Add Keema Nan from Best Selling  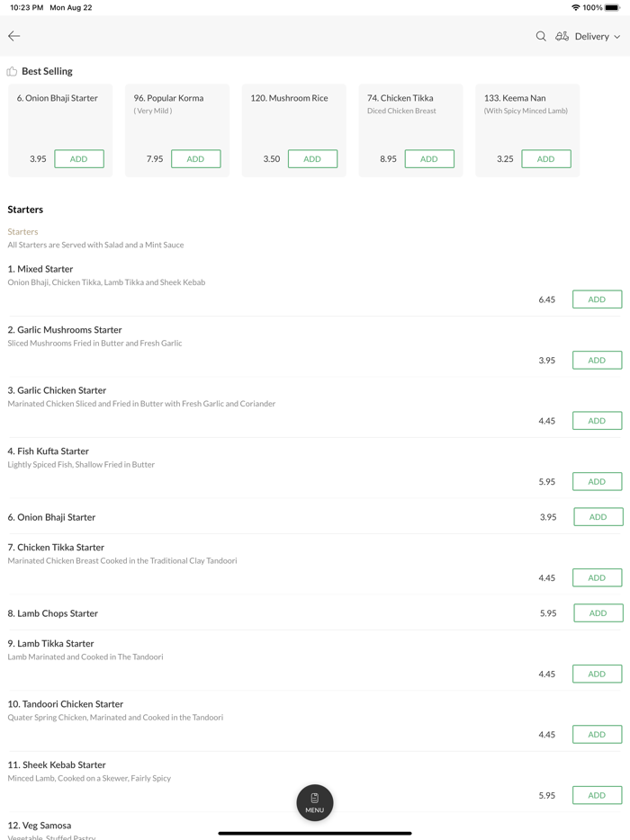click(x=545, y=159)
